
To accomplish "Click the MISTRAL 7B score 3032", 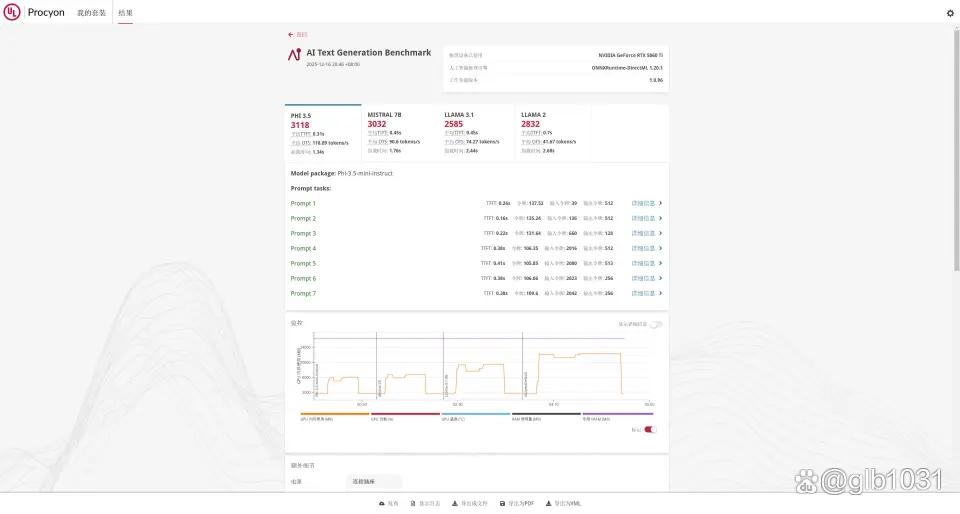I will point(377,124).
